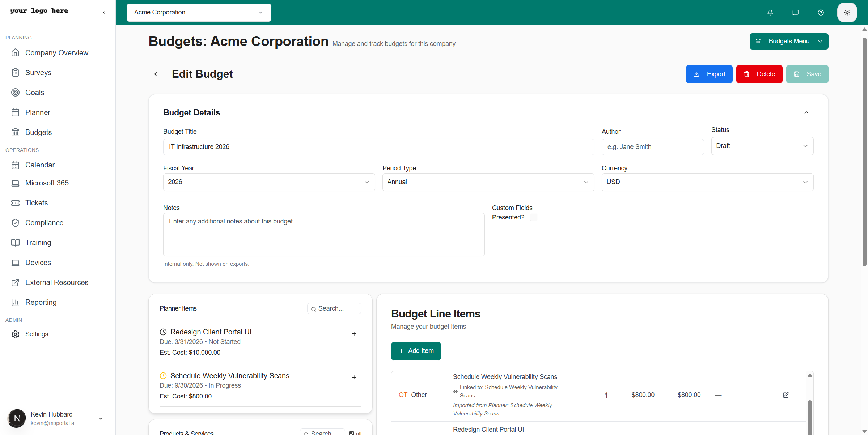Click the Add Item button
Screen dimensions: 868x435
[x=416, y=351]
